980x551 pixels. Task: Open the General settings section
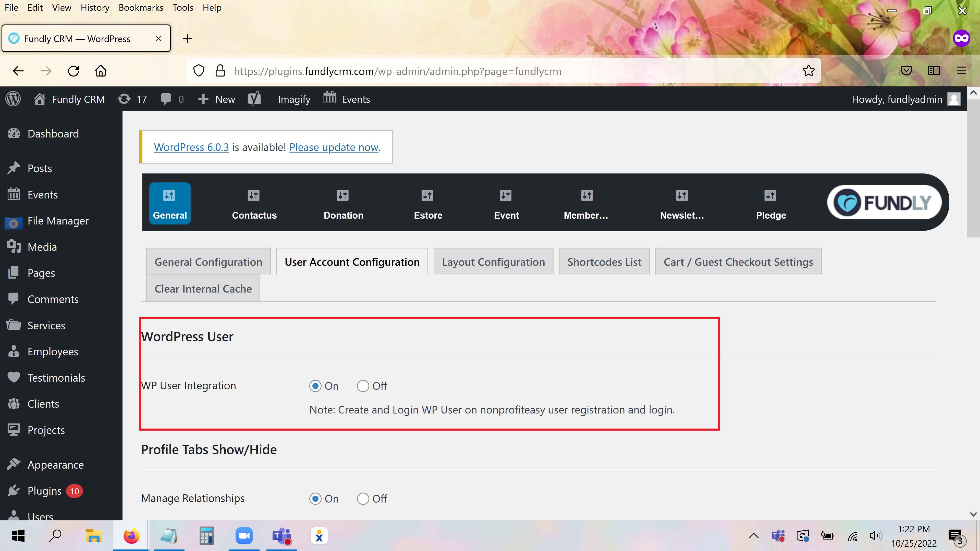click(170, 204)
